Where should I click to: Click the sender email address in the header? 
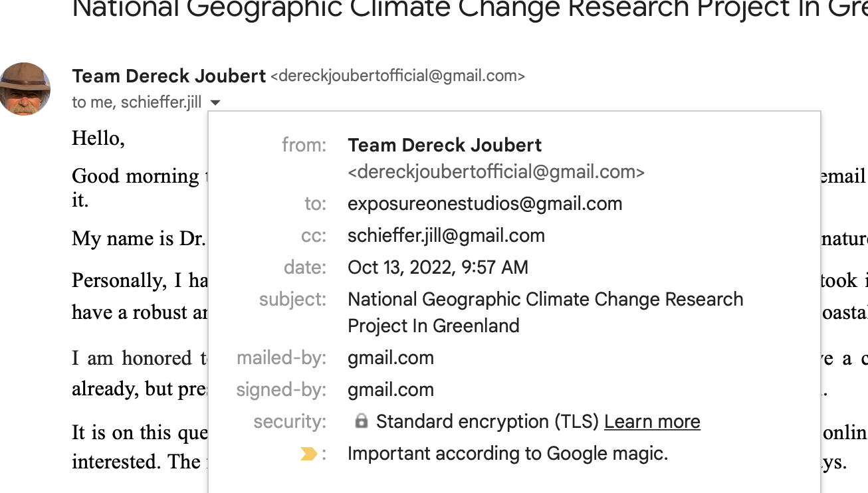(x=397, y=76)
